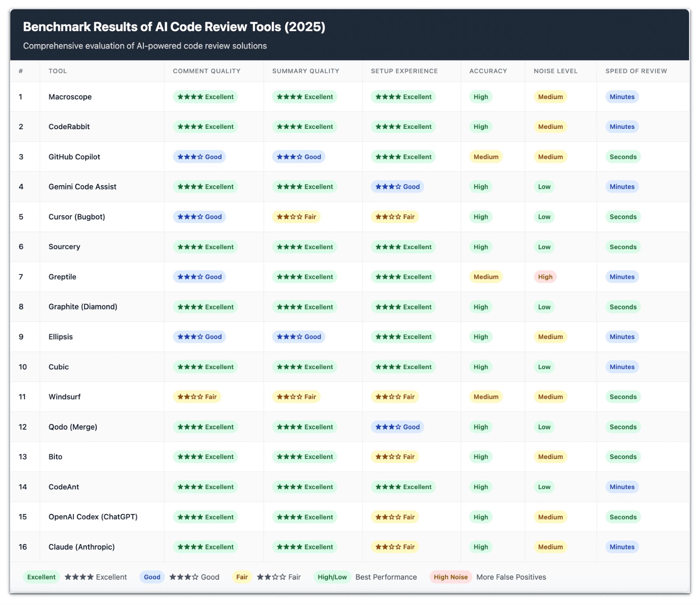Click the green Excellent legend badge

coord(41,577)
